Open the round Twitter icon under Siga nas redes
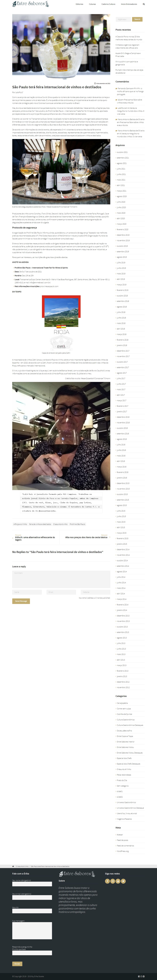This screenshot has width=157, height=980. tap(123, 881)
